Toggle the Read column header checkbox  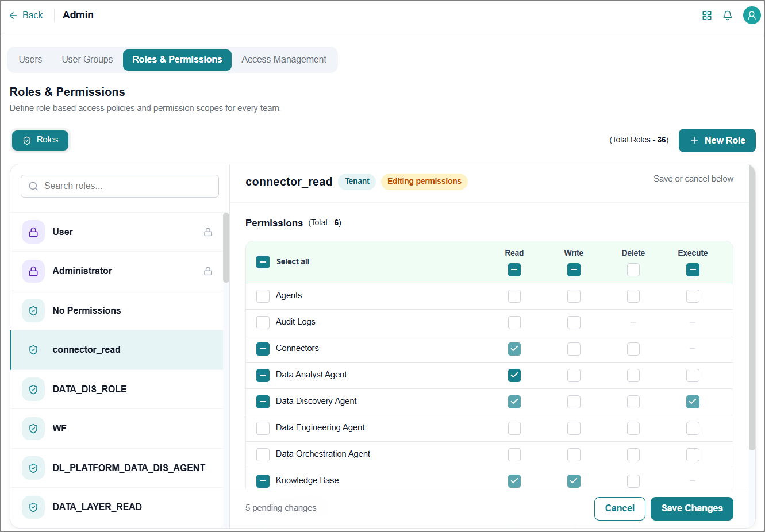[x=514, y=269]
